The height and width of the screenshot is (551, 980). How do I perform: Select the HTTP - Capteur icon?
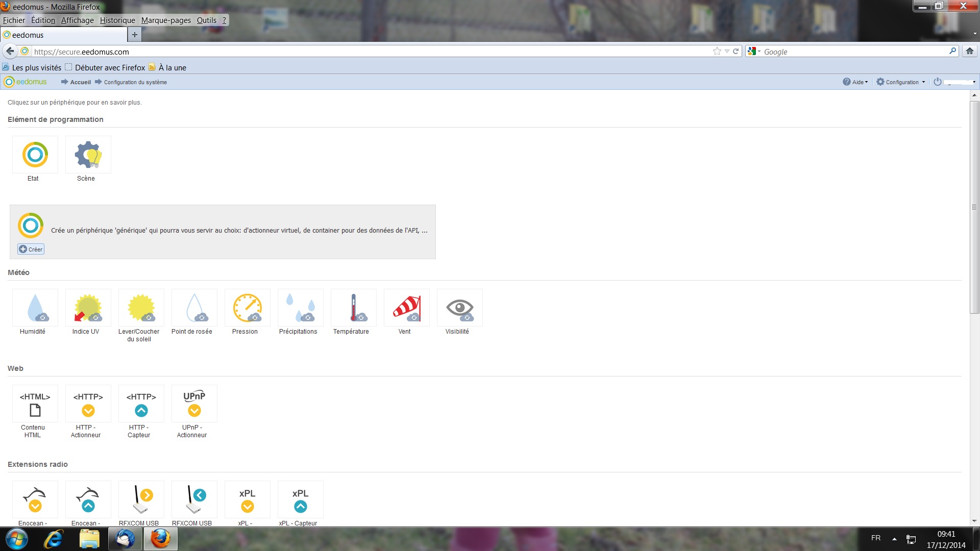coord(141,404)
